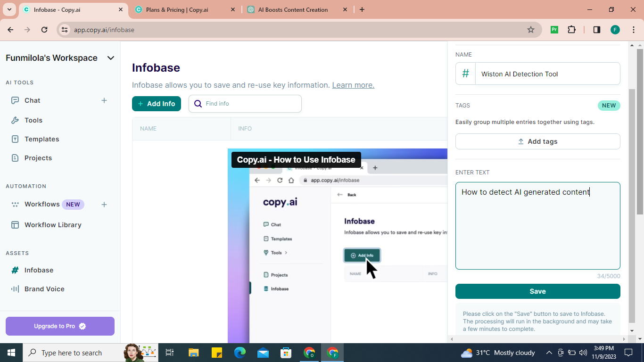
Task: View site information icon in address bar
Action: [65, 30]
